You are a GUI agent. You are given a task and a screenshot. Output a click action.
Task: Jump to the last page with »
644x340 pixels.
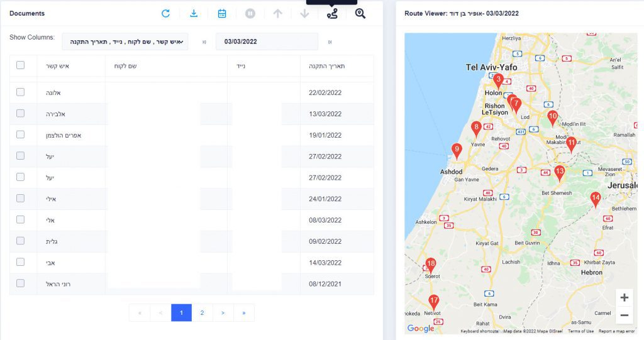pyautogui.click(x=243, y=312)
